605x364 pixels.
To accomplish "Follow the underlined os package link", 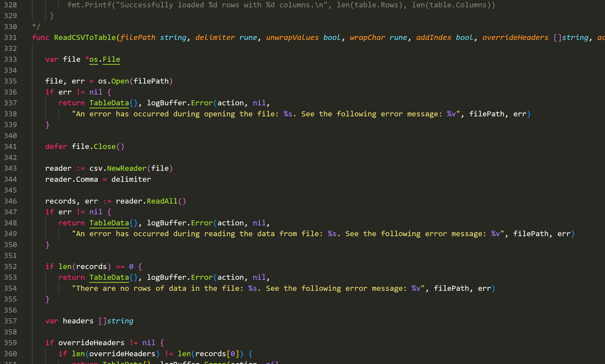I will click(93, 59).
